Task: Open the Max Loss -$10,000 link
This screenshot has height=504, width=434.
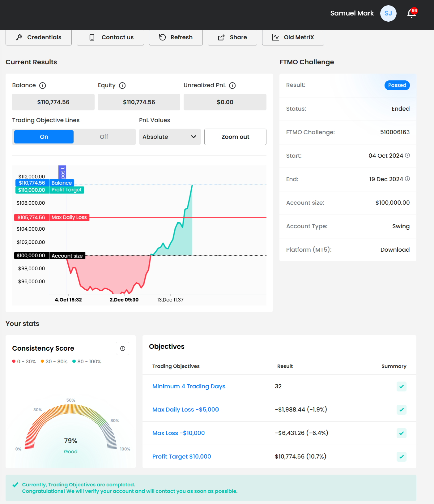Action: [x=178, y=433]
